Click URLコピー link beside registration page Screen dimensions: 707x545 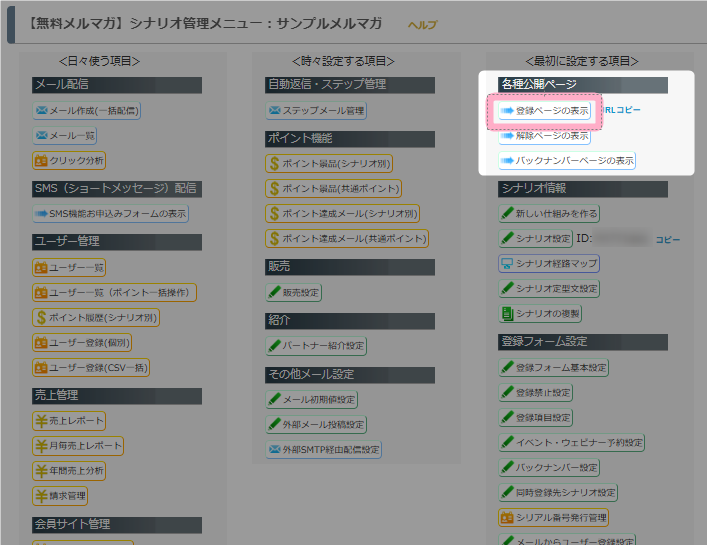(622, 110)
